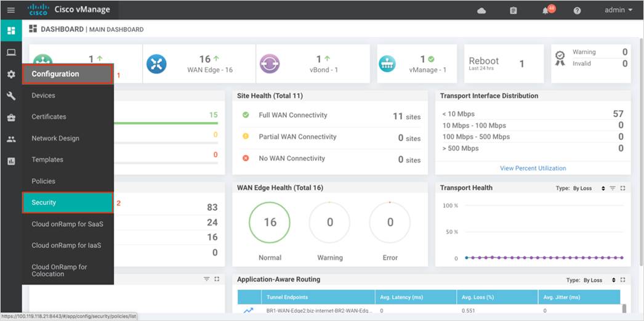644x321 pixels.
Task: Select the Tools wrench sidebar icon
Action: (11, 95)
